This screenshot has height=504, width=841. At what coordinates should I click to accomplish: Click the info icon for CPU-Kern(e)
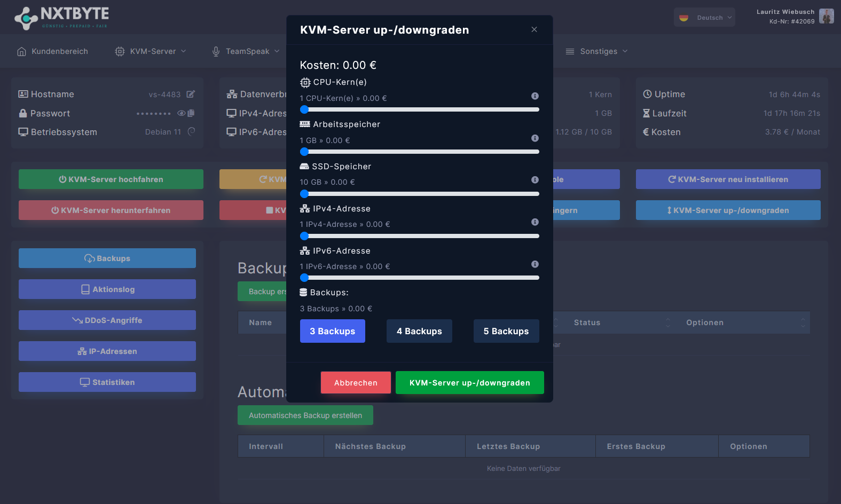535,96
